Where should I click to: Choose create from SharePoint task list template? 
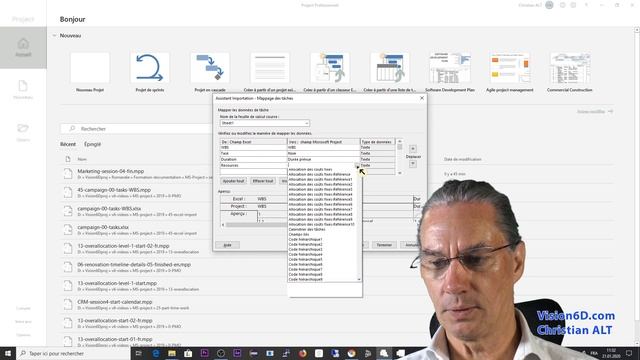pyautogui.click(x=390, y=68)
